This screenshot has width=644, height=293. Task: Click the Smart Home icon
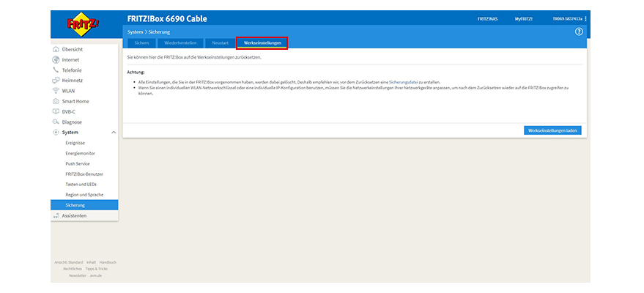56,101
